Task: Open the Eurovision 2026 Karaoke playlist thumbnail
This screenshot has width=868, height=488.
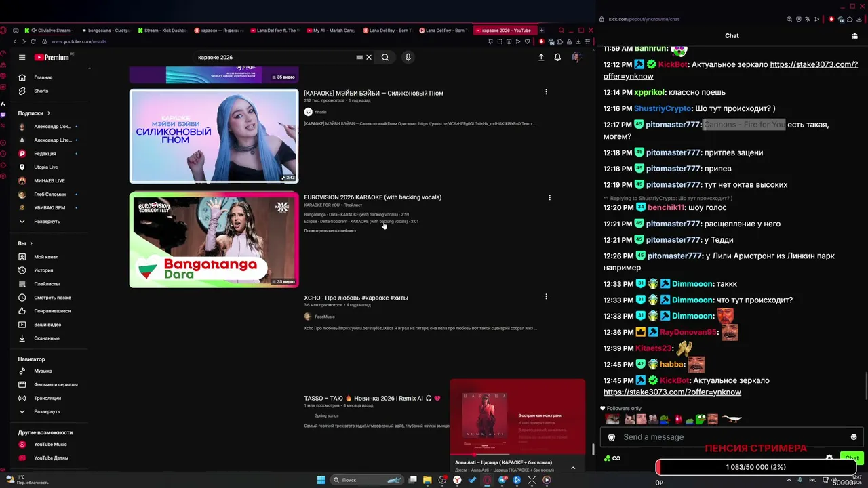Action: tap(214, 240)
